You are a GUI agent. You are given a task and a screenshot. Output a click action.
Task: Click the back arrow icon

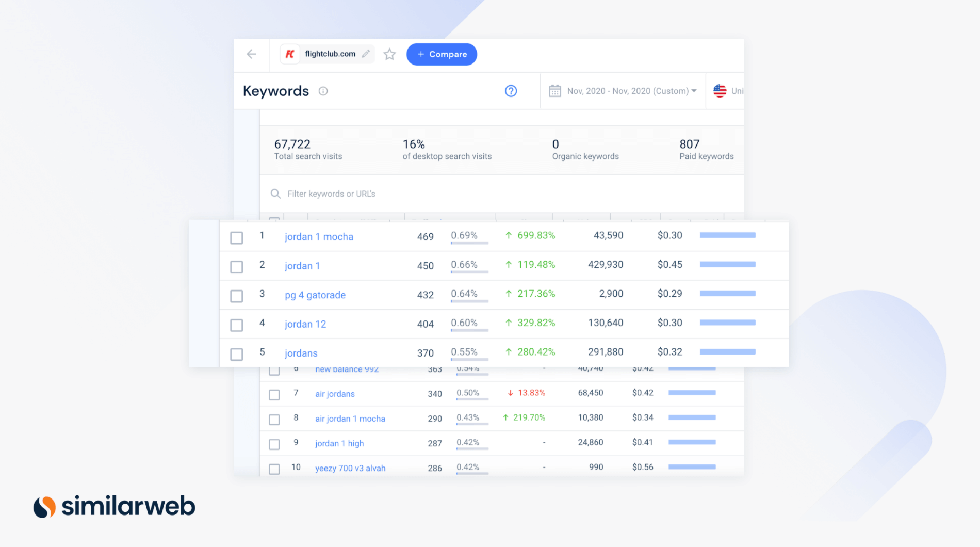point(251,54)
